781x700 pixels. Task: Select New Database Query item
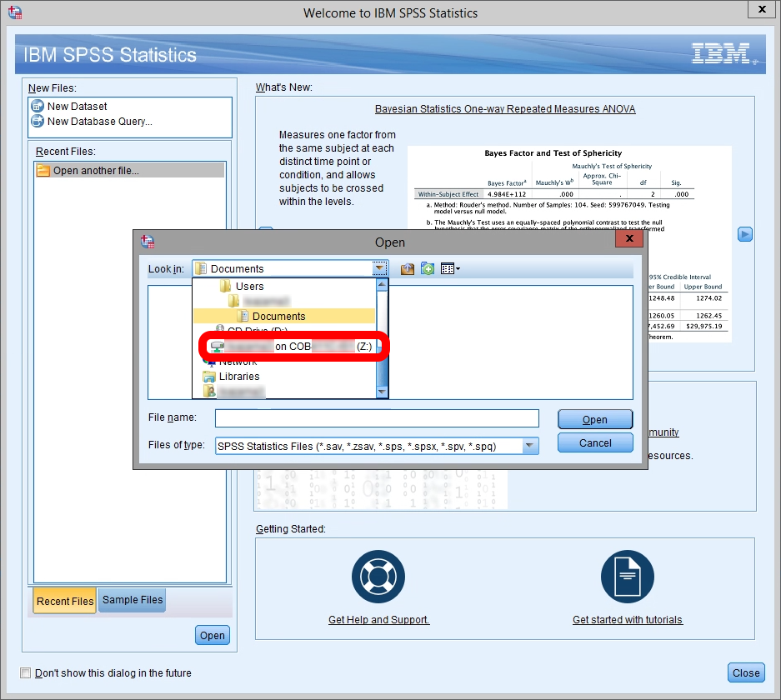pyautogui.click(x=100, y=122)
